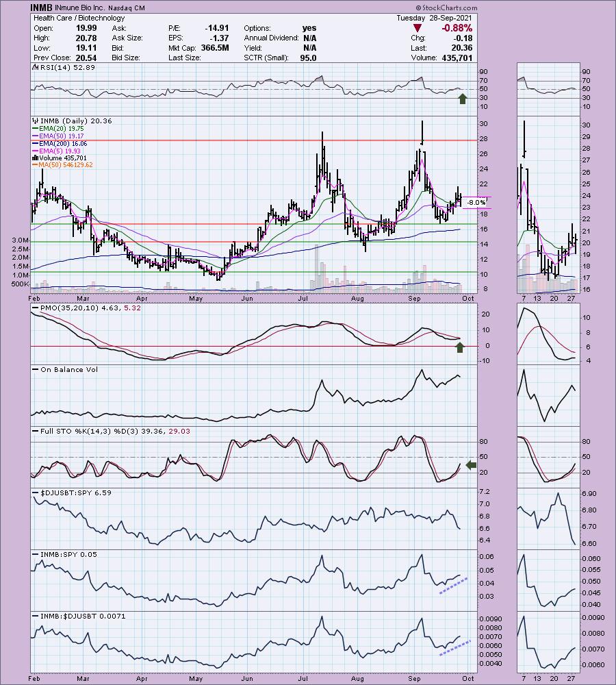This screenshot has height=685, width=616.
Task: Click the Open price value 19.99
Action: pyautogui.click(x=86, y=28)
